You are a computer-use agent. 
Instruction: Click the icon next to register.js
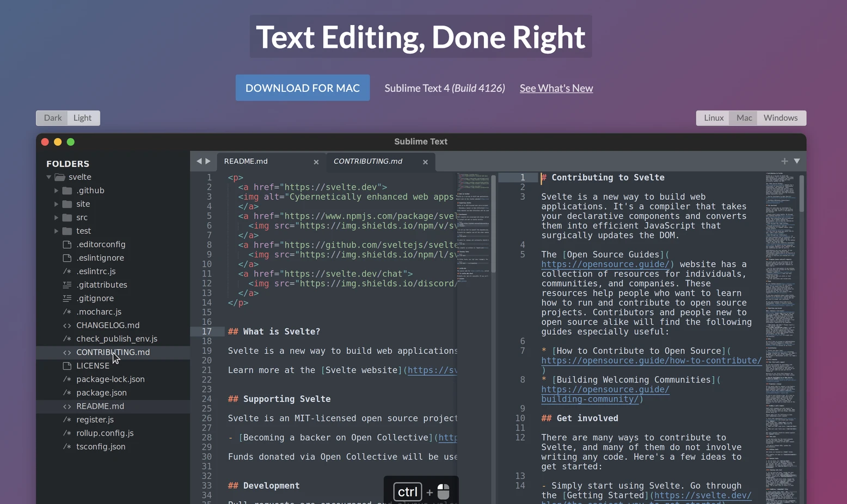pyautogui.click(x=67, y=420)
